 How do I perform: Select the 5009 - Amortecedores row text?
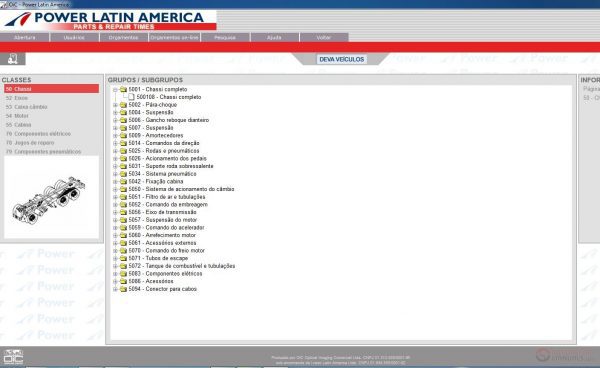pos(156,135)
